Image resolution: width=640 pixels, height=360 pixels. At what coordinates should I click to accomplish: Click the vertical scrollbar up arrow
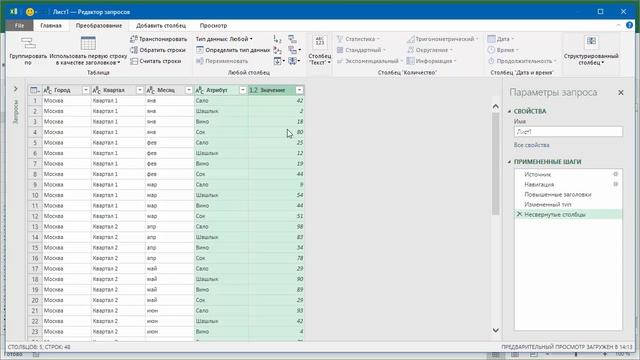496,107
